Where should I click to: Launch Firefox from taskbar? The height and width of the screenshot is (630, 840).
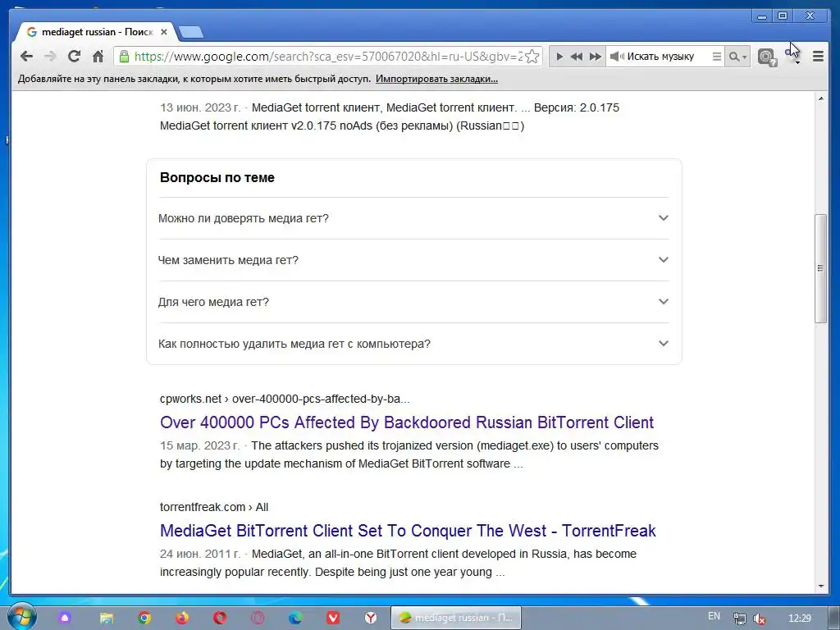coord(182,618)
